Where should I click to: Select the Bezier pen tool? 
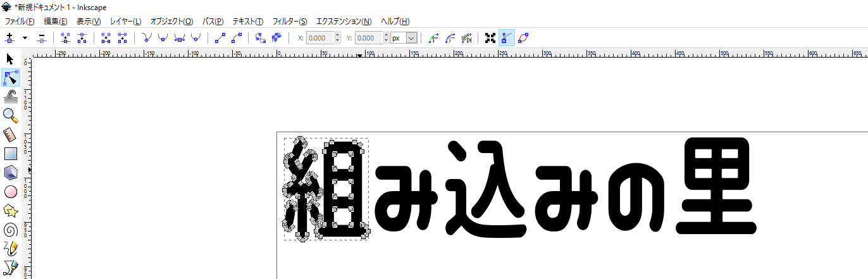(10, 267)
